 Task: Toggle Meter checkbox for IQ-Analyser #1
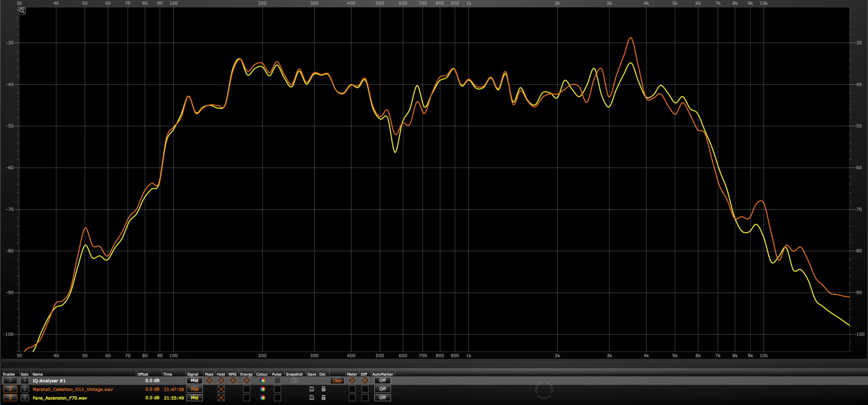point(352,380)
